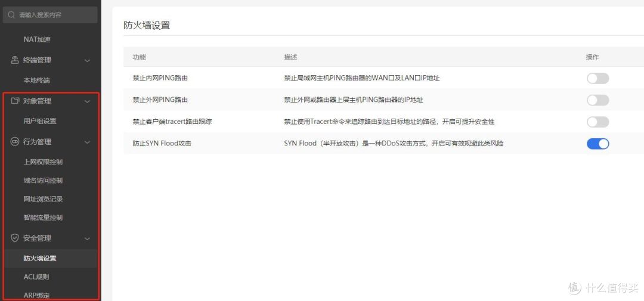The height and width of the screenshot is (301, 644).
Task: Expand the 终端管理 section label
Action: pos(37,60)
